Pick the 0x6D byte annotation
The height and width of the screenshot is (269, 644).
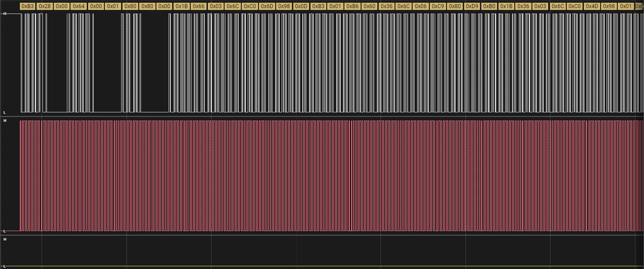coord(267,6)
